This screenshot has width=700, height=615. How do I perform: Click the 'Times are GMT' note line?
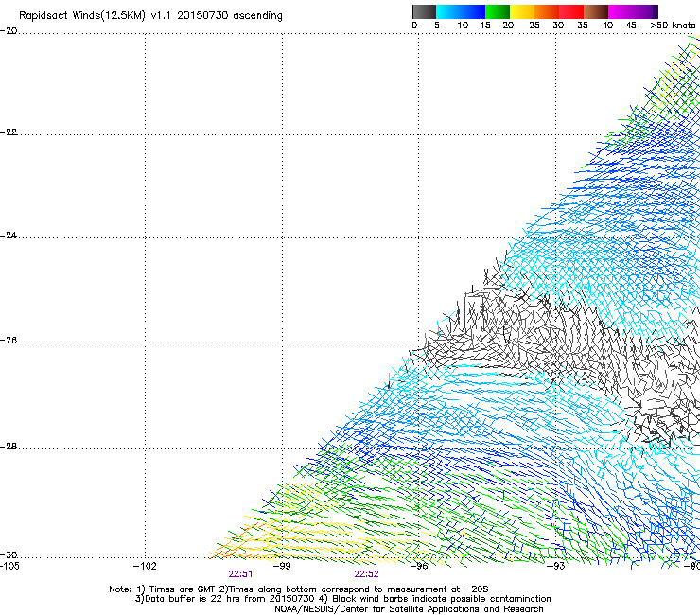[x=299, y=589]
